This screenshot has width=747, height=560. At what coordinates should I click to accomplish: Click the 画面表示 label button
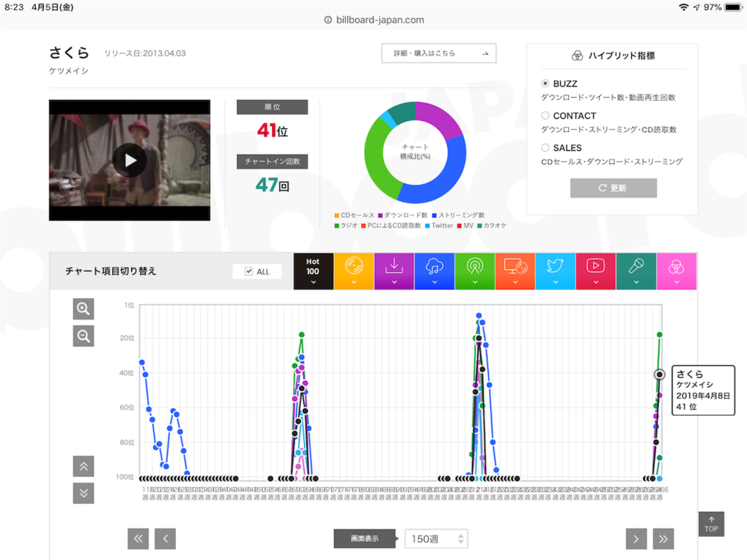click(365, 539)
